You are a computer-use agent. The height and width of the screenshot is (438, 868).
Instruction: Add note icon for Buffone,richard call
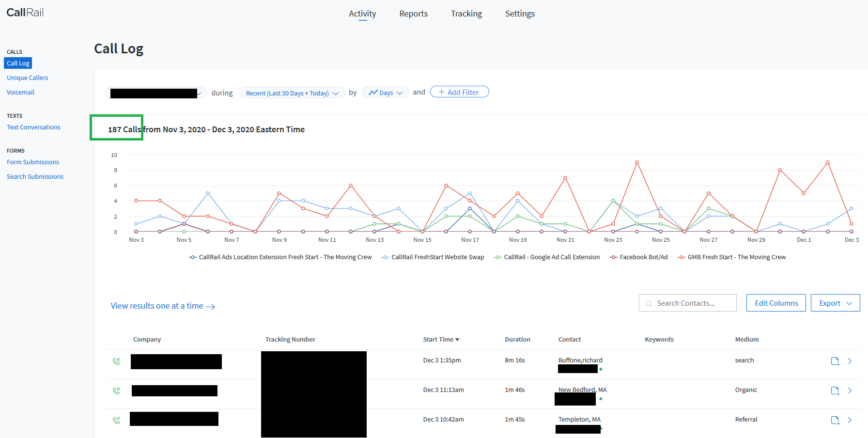coord(835,361)
